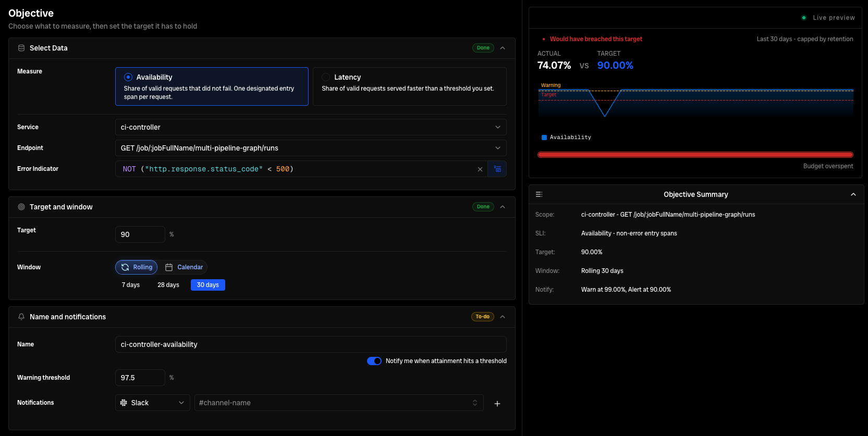Click the Error Indicator expression field

click(x=301, y=169)
